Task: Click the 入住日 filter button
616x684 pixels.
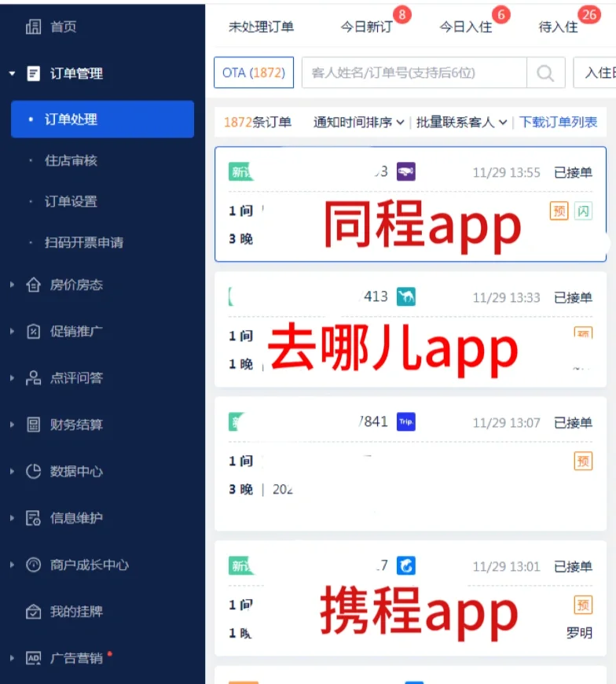Action: (x=596, y=72)
